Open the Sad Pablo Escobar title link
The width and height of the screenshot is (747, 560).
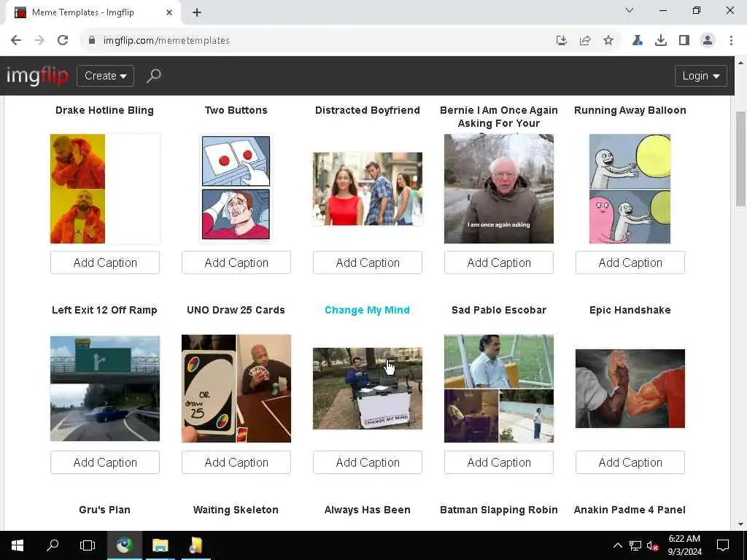499,310
